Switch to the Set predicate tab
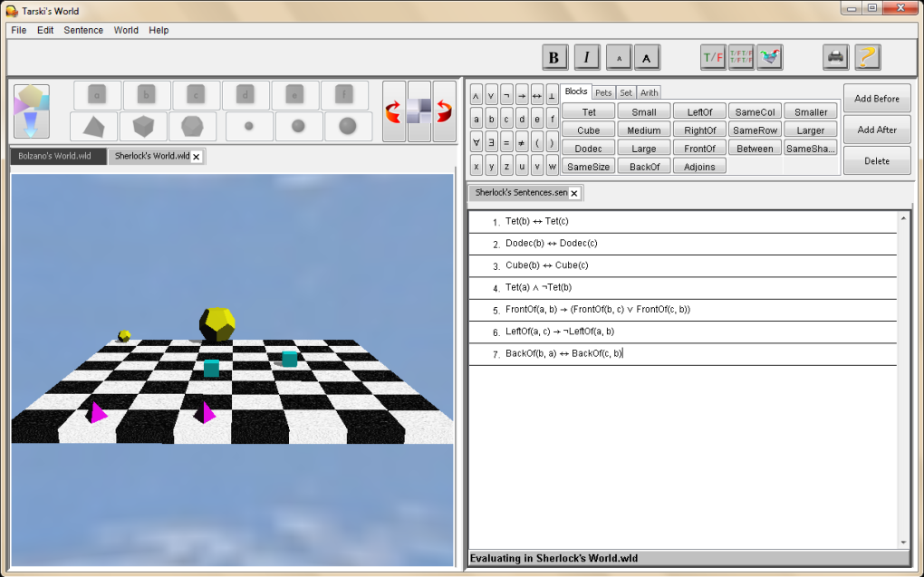Screen dimensions: 924x577 [x=626, y=92]
